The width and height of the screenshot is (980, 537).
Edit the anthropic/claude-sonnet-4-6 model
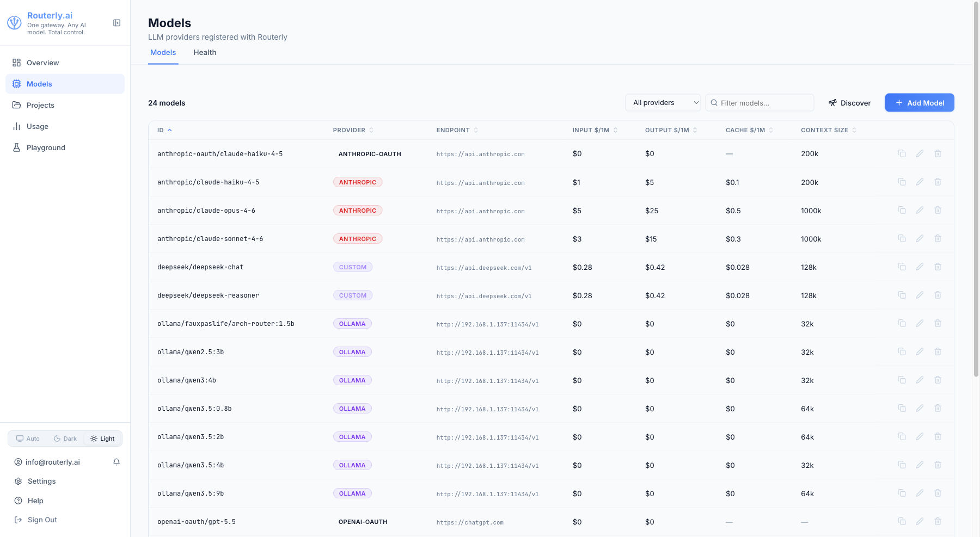pyautogui.click(x=920, y=238)
